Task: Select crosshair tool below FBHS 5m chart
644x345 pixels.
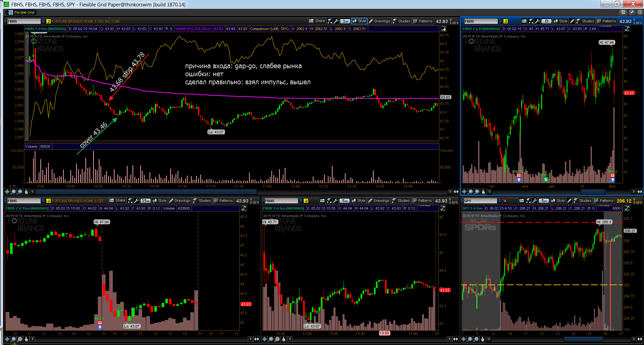Action: click(x=264, y=339)
